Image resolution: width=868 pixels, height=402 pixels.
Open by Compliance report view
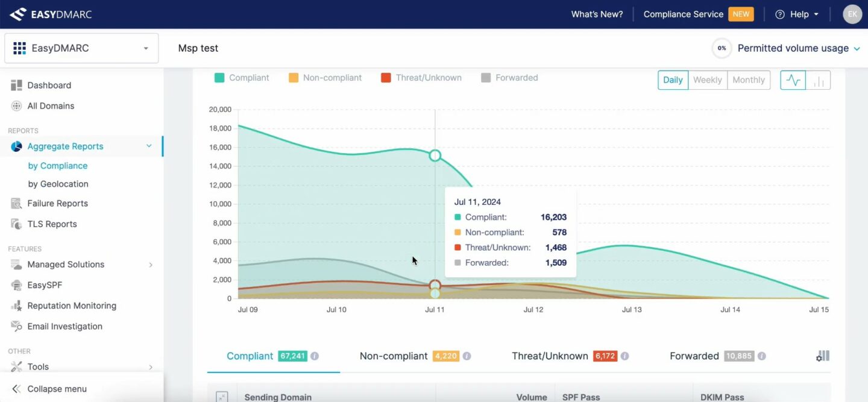[58, 166]
